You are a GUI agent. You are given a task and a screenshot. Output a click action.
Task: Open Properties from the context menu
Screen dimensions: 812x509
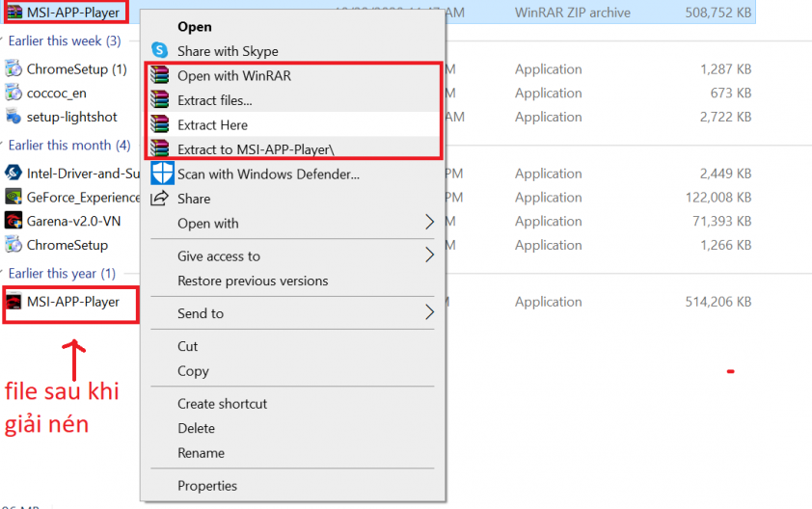pos(207,486)
